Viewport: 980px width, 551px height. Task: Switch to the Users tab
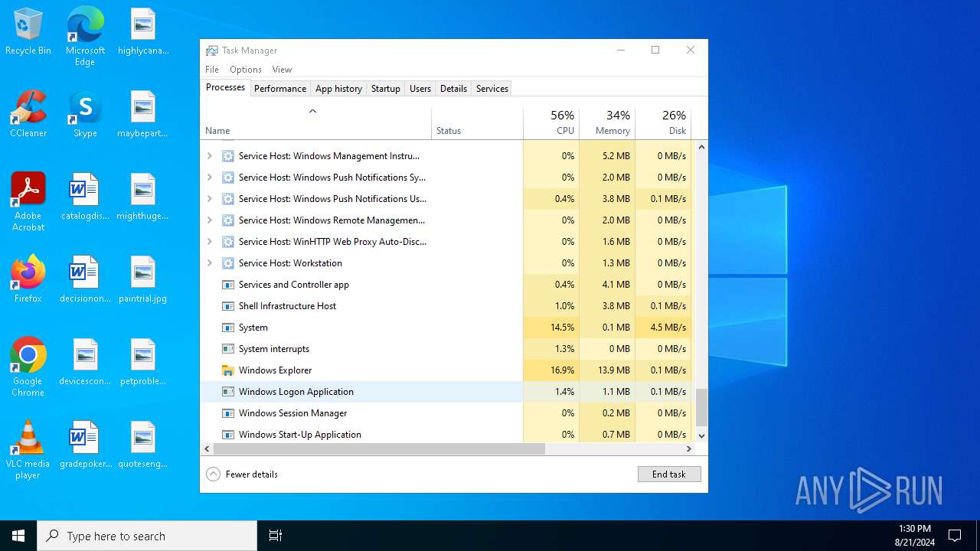[x=420, y=89]
